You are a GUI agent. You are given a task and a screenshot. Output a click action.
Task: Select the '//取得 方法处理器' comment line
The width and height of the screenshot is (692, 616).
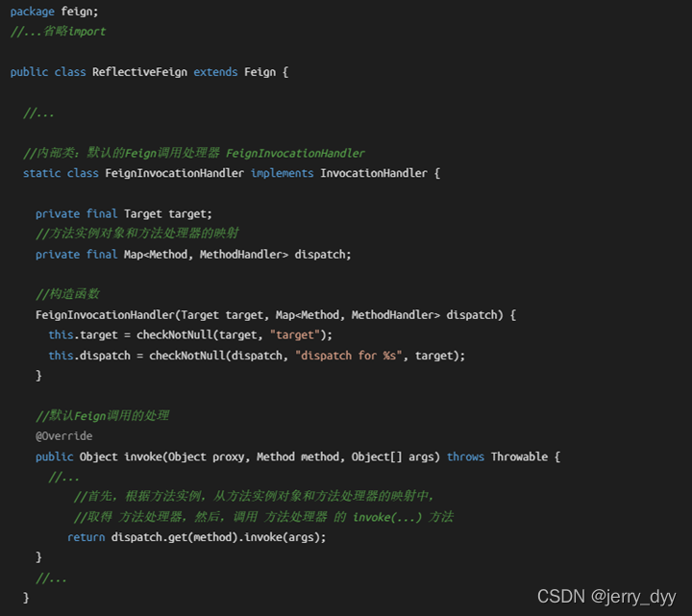[x=263, y=517]
